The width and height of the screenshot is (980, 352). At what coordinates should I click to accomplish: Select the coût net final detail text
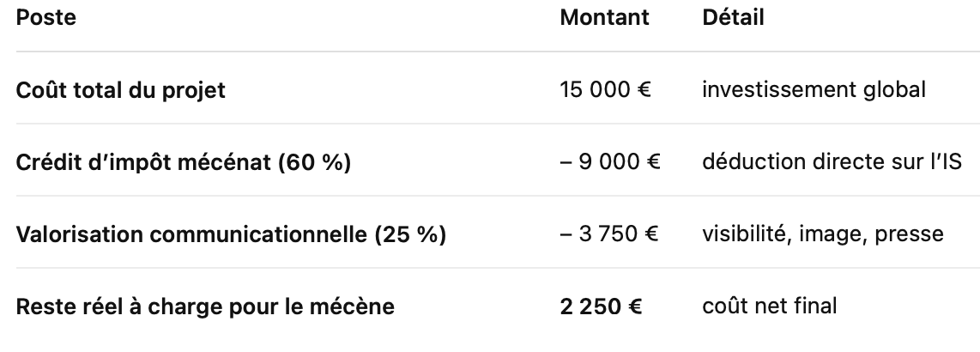[x=769, y=306]
